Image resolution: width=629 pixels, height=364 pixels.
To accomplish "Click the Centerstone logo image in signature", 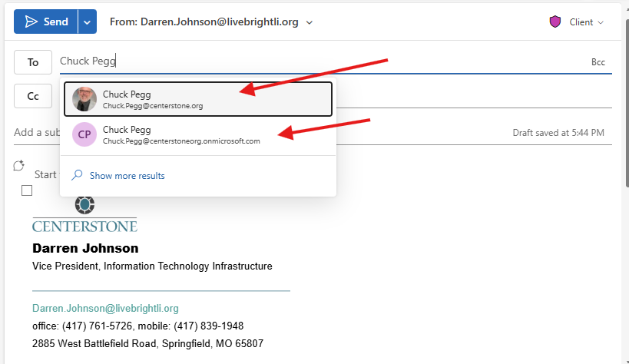I will tap(84, 215).
